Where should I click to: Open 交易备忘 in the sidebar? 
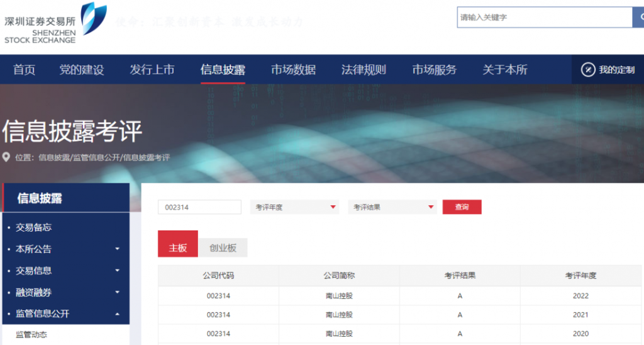(33, 228)
